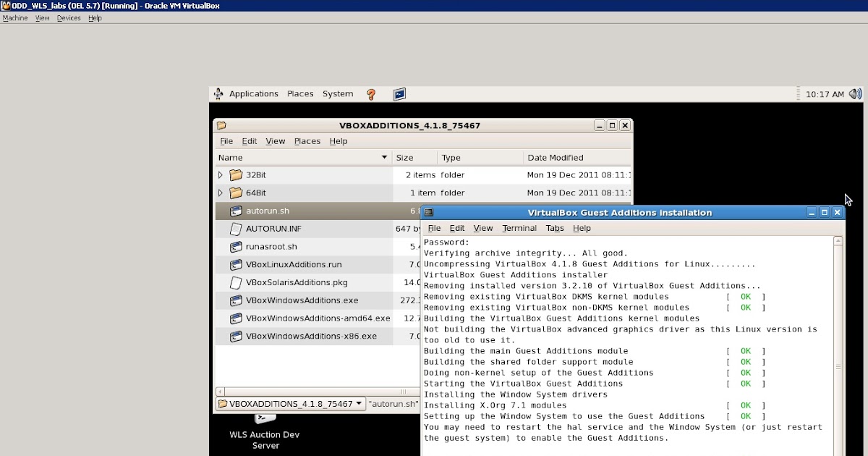This screenshot has height=456, width=868.
Task: Close the VBOXADDITIONS file browser window
Action: click(x=626, y=126)
